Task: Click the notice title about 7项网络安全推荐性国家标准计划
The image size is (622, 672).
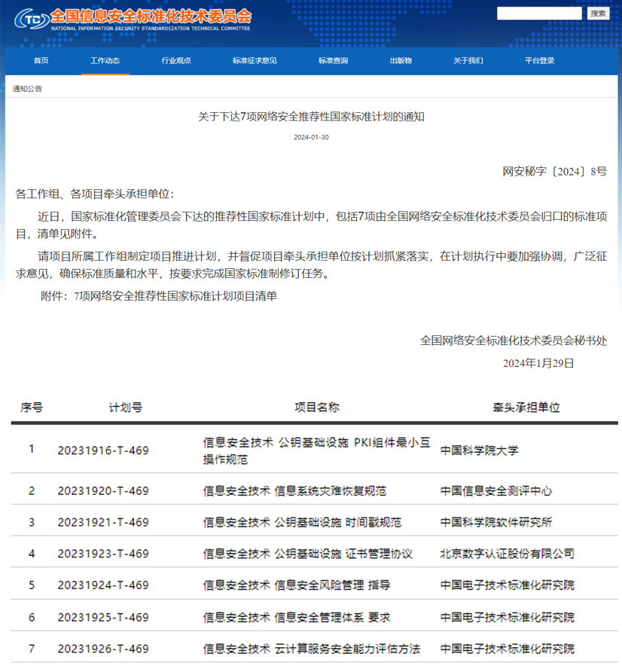Action: pyautogui.click(x=311, y=117)
